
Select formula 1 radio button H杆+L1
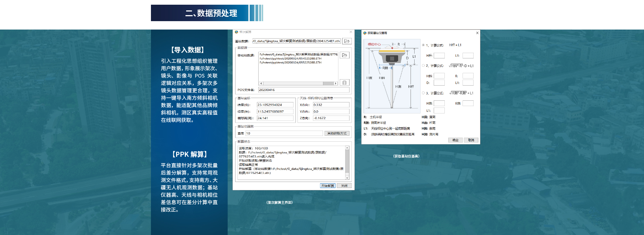[x=423, y=45]
